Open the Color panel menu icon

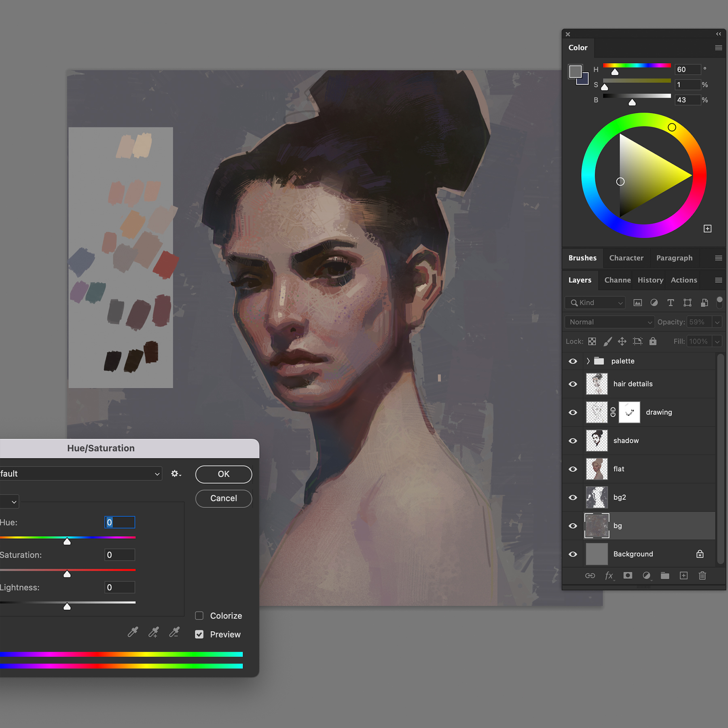pos(719,48)
